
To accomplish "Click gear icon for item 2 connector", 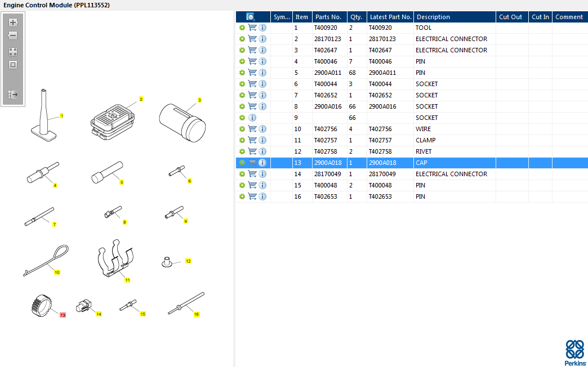I will (242, 39).
